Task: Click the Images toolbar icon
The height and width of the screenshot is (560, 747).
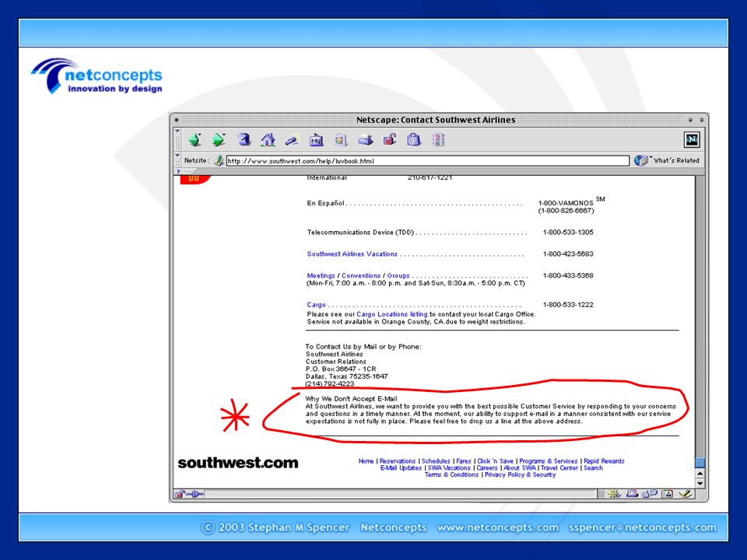Action: tap(341, 140)
